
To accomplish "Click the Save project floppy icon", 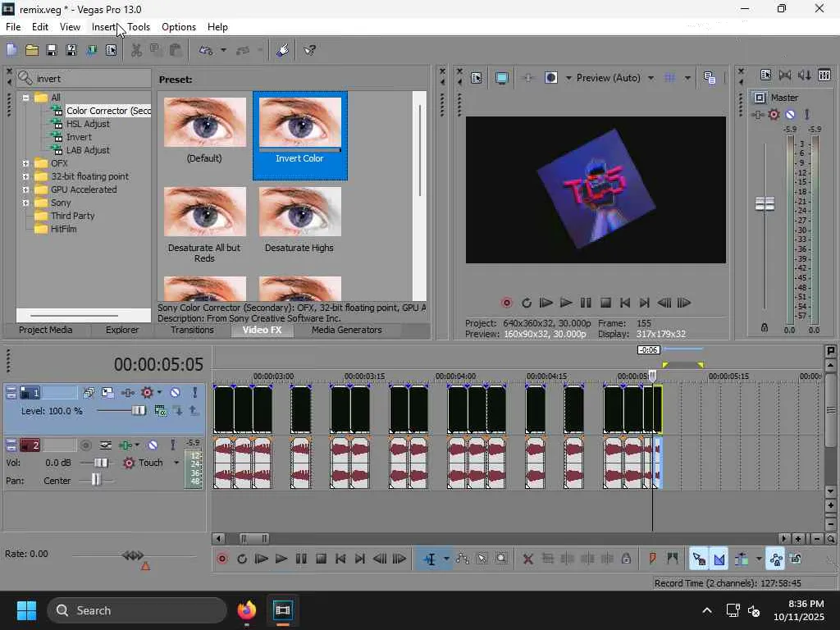I will pyautogui.click(x=52, y=50).
